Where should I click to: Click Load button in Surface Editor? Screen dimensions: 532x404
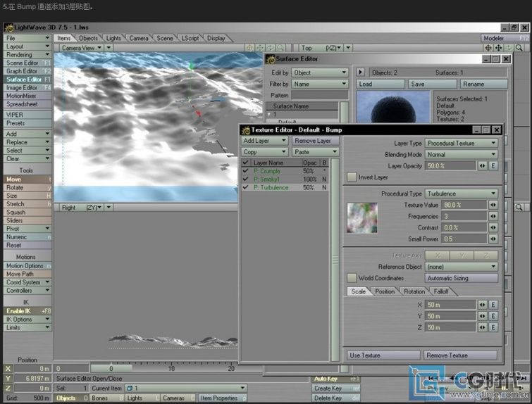pyautogui.click(x=380, y=84)
